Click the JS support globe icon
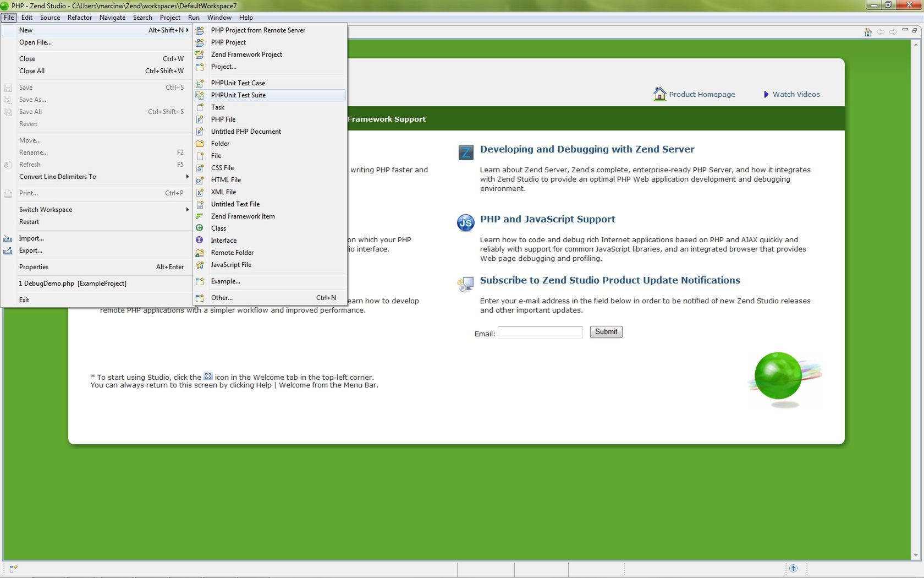Screen dimensions: 924x578 coord(466,222)
